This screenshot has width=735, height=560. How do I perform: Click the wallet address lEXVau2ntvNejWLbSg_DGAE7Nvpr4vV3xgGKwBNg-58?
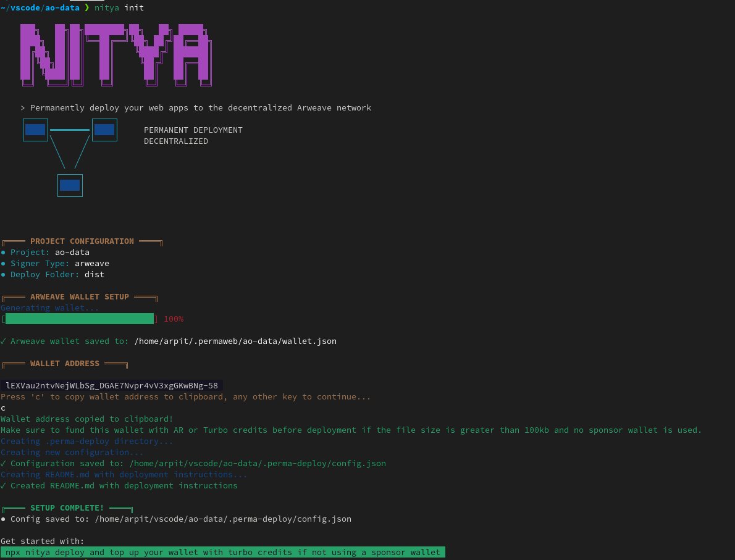tap(112, 386)
